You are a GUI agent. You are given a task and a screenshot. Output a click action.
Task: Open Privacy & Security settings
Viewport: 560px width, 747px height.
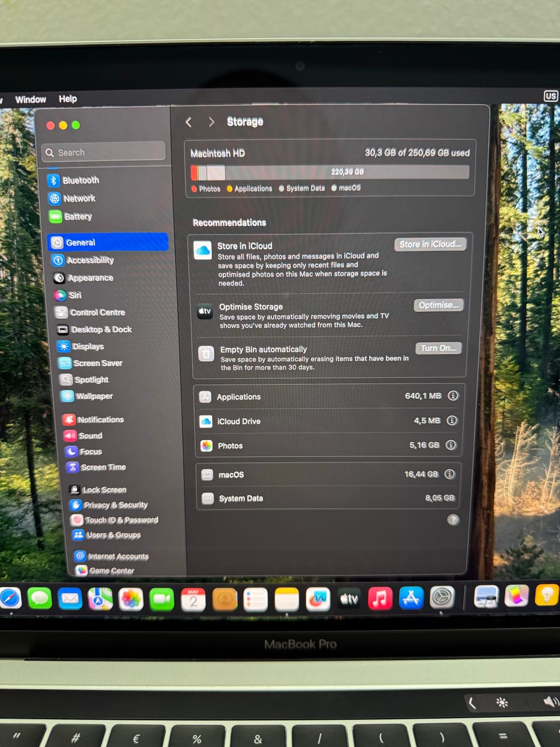click(109, 505)
